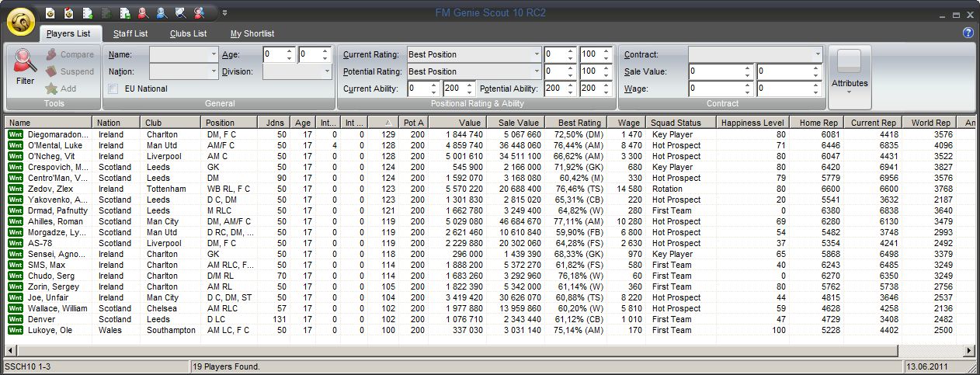This screenshot has width=980, height=375.
Task: Click the Wnt badge beside Lukoye, Ole
Action: pyautogui.click(x=15, y=330)
